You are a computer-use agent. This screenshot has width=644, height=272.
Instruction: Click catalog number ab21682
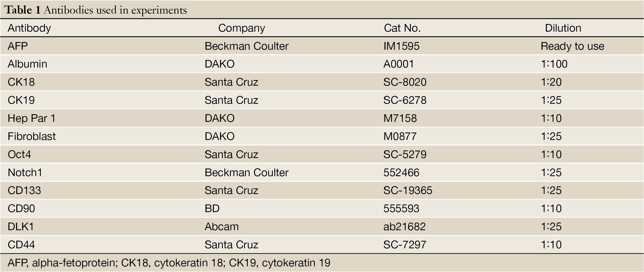[404, 227]
